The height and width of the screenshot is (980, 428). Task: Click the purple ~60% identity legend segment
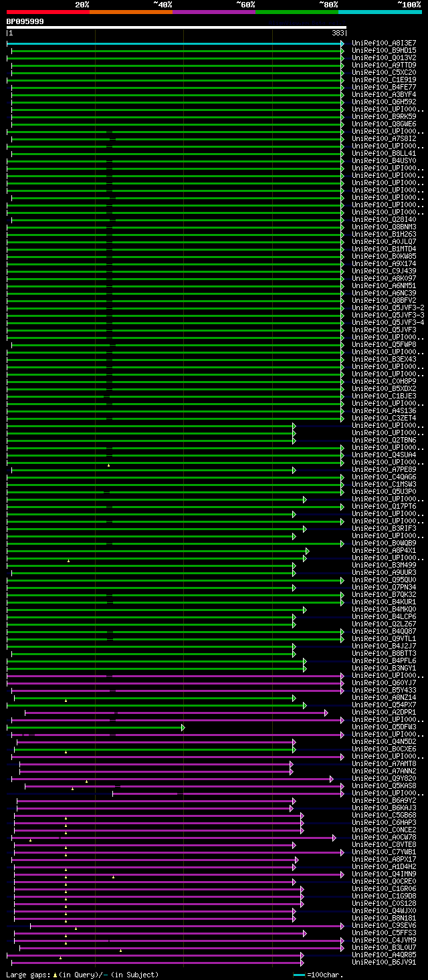click(214, 11)
